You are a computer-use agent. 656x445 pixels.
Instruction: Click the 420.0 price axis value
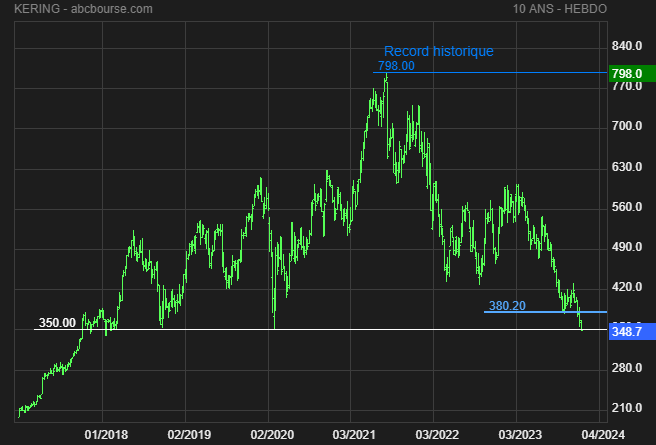point(627,287)
